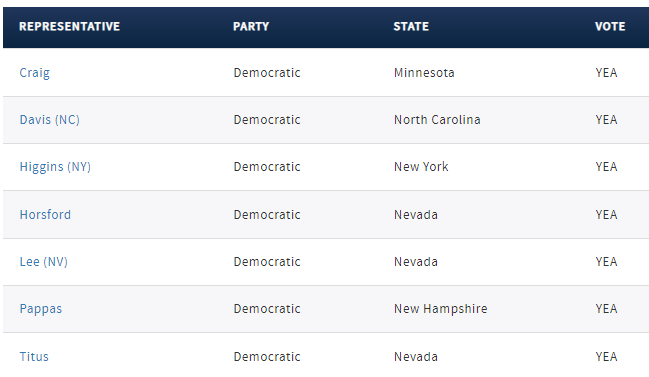Sort by the Vote column header

610,26
